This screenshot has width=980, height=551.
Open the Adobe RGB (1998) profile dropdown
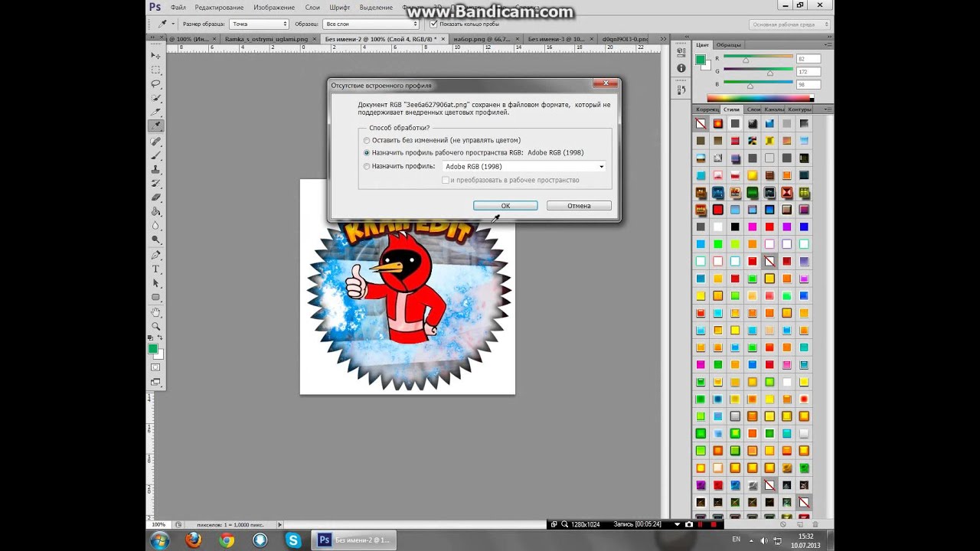point(524,166)
